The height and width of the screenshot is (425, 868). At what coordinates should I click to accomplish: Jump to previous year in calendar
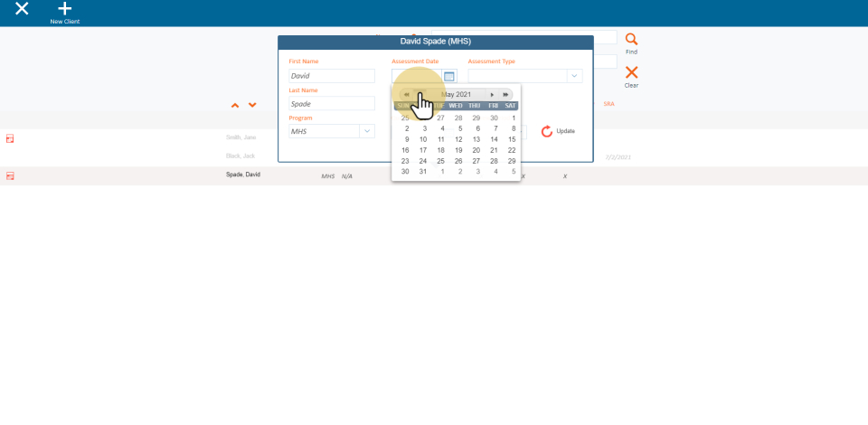pyautogui.click(x=406, y=94)
